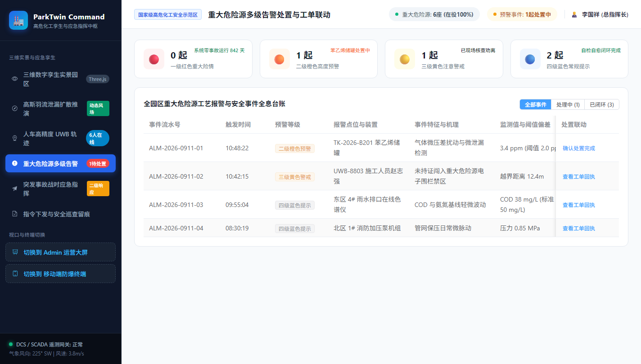Click the 二级响应 orange badge
The width and height of the screenshot is (641, 364).
(98, 189)
